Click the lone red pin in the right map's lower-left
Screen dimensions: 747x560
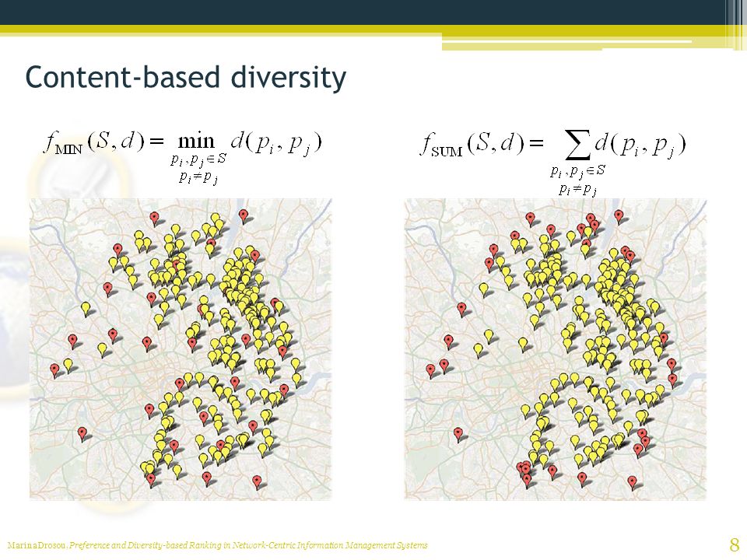point(458,434)
